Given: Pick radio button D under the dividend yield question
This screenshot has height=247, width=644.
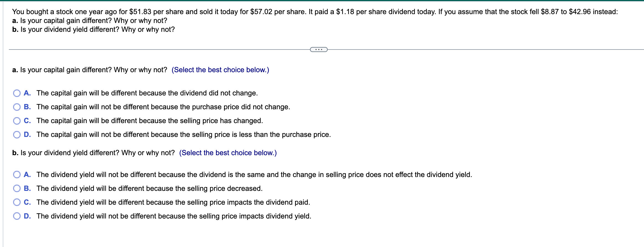Looking at the screenshot, I should point(17,216).
